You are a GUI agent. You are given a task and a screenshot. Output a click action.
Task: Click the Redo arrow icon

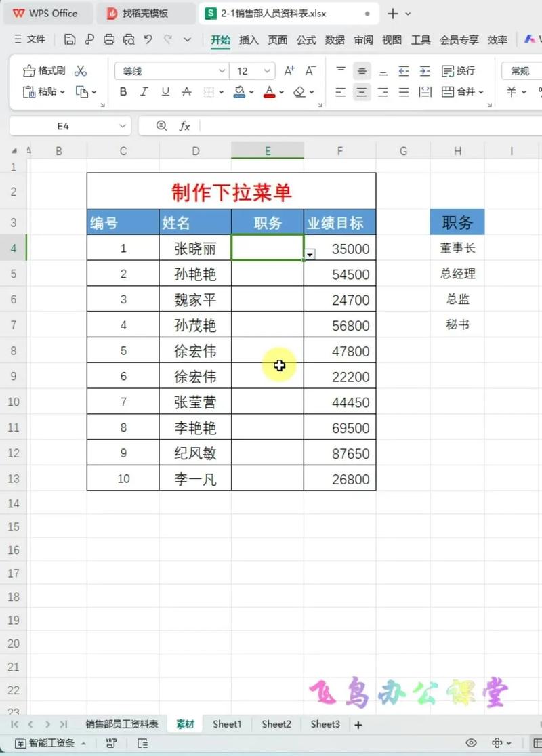point(168,39)
